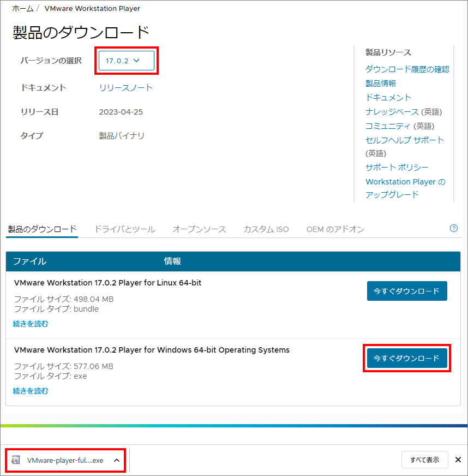Click ファイル column header
This screenshot has height=476, width=468.
point(29,261)
